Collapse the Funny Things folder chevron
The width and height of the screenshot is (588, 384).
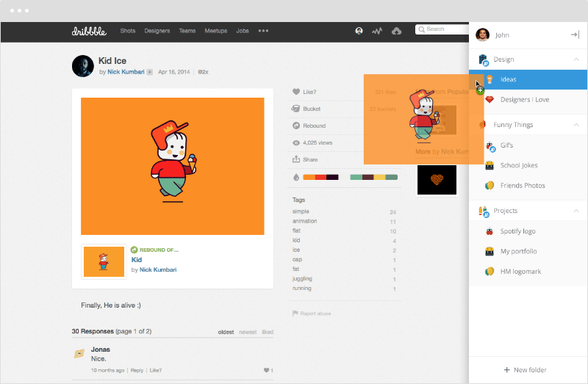[x=576, y=125]
